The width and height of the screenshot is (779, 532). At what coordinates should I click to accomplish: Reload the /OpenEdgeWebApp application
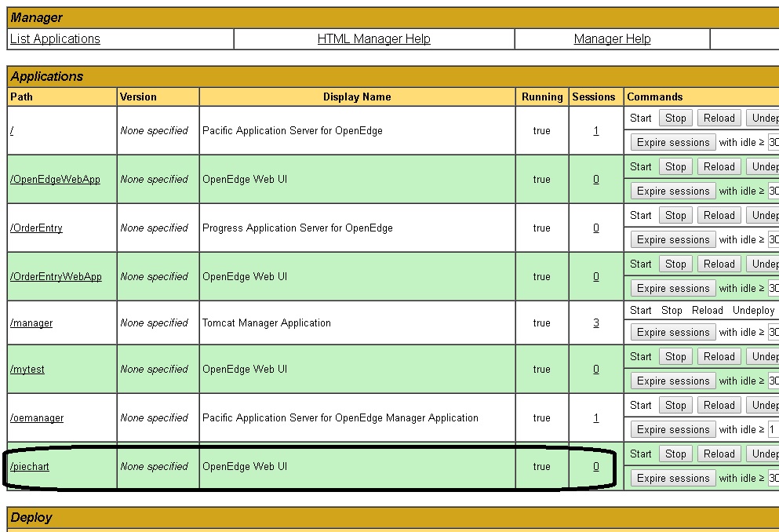pos(719,167)
